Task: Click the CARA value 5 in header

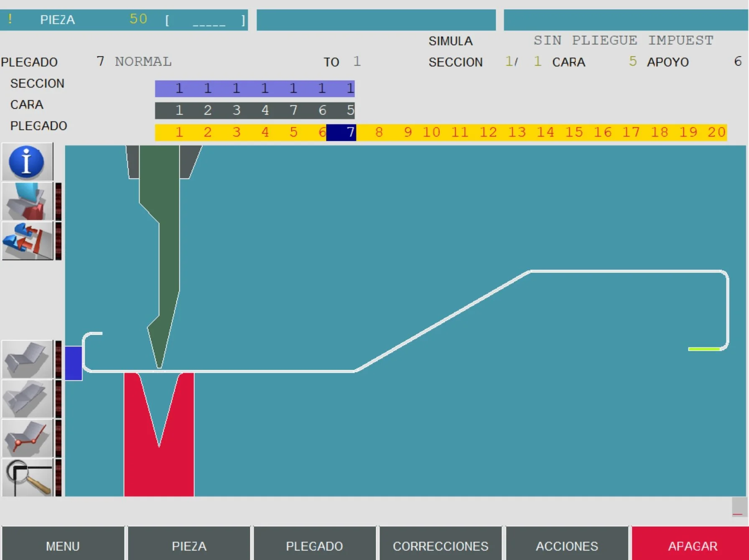Action: coord(633,61)
